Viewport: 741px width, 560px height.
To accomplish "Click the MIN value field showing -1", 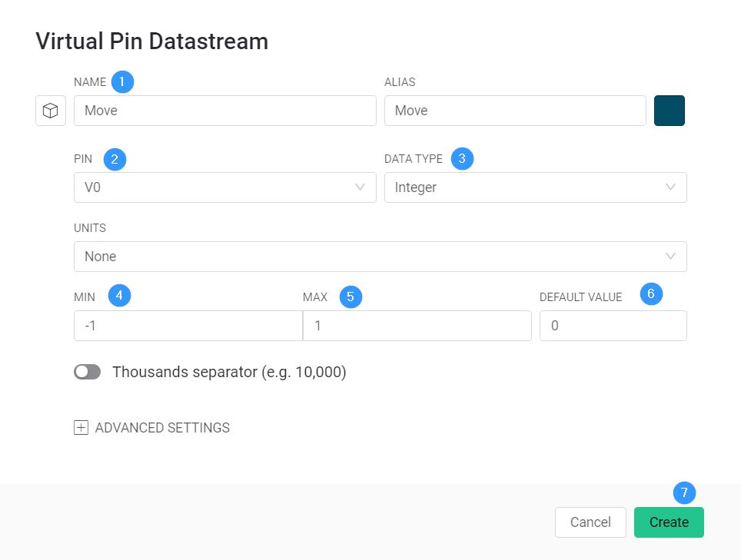I will pyautogui.click(x=188, y=326).
